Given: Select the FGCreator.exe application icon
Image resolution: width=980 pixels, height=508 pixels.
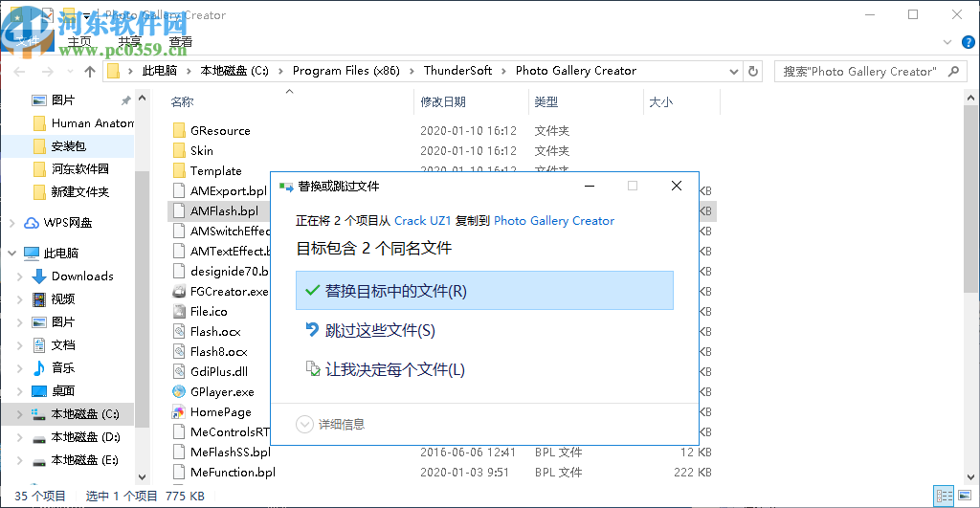Looking at the screenshot, I should coord(179,291).
